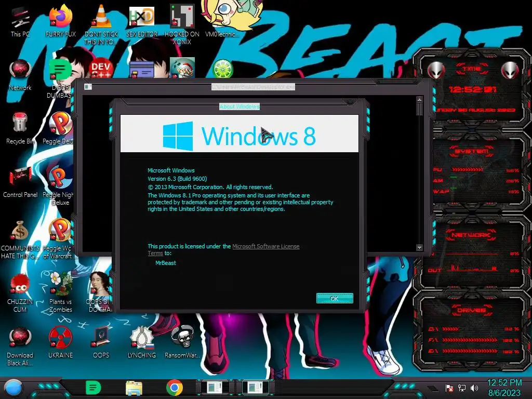Open Network desktop icon
The image size is (532, 399).
[x=20, y=75]
